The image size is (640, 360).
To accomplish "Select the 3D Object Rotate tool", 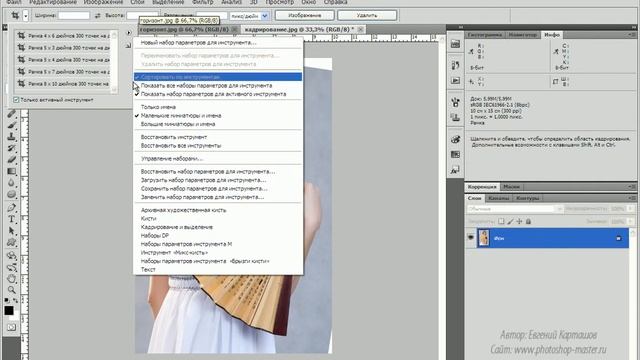I will coord(11,256).
